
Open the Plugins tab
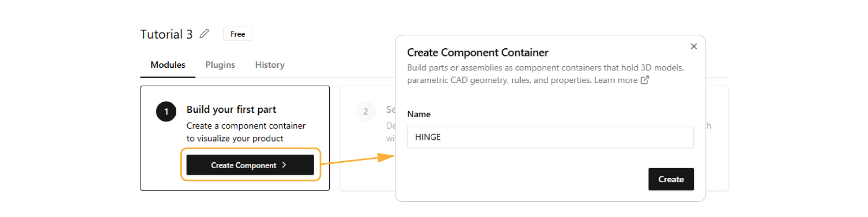coord(220,65)
